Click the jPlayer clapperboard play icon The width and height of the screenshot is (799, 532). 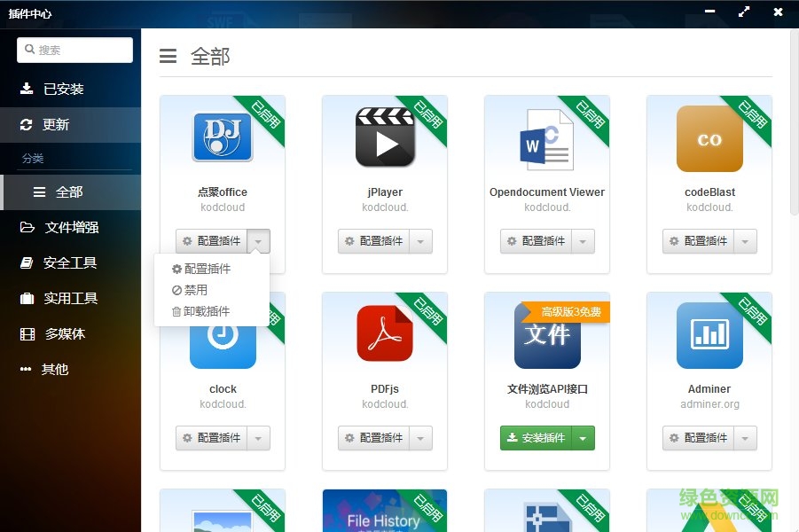384,136
